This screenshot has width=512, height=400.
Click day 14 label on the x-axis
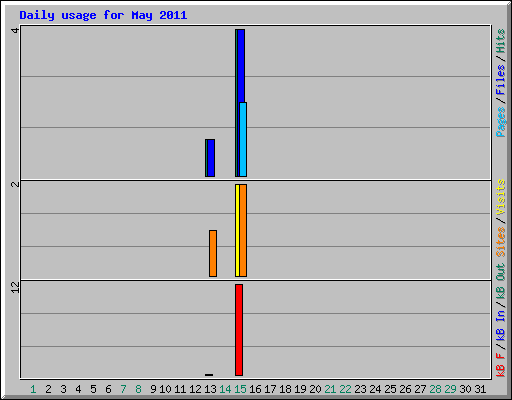click(225, 389)
